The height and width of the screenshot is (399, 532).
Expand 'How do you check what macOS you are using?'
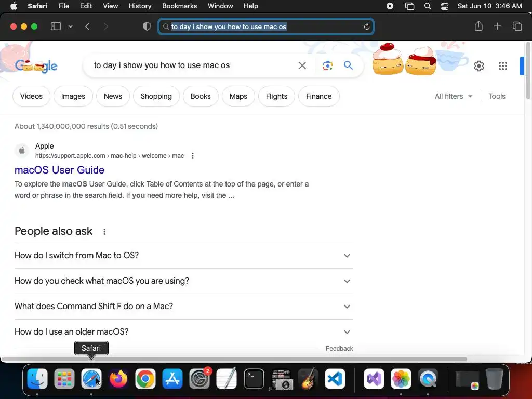(x=183, y=281)
